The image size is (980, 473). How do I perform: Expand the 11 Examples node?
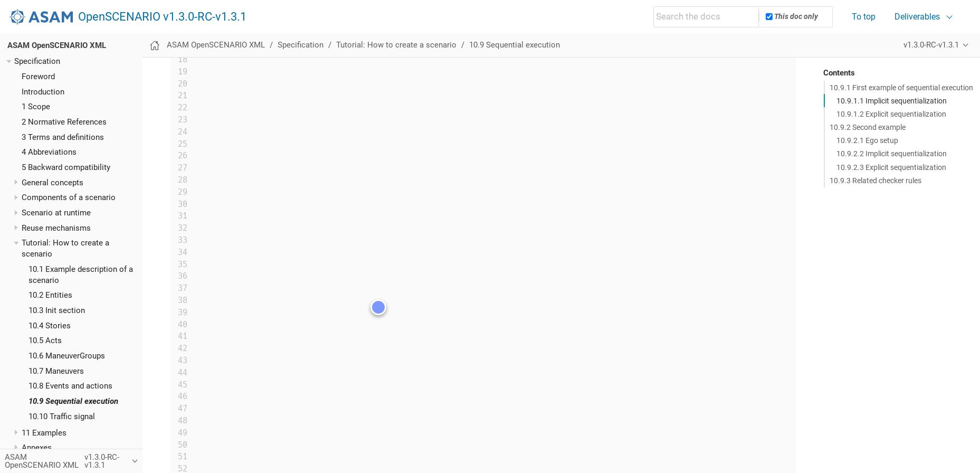pos(16,432)
